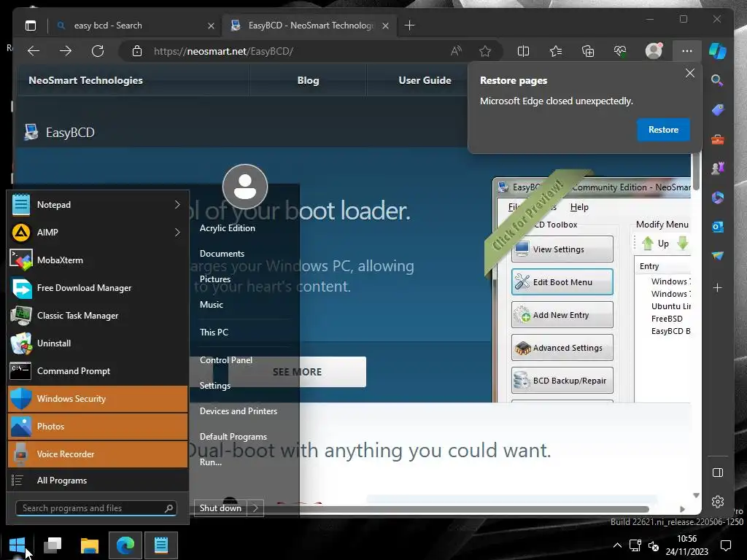The height and width of the screenshot is (560, 747).
Task: Click the user account avatar picture
Action: point(245,187)
